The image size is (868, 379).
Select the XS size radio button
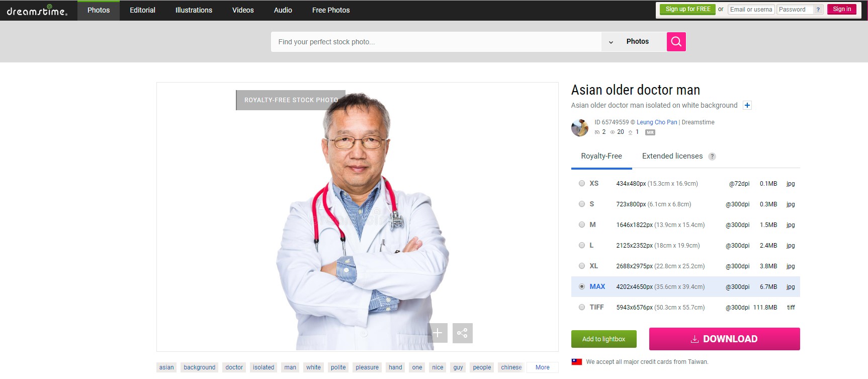582,184
